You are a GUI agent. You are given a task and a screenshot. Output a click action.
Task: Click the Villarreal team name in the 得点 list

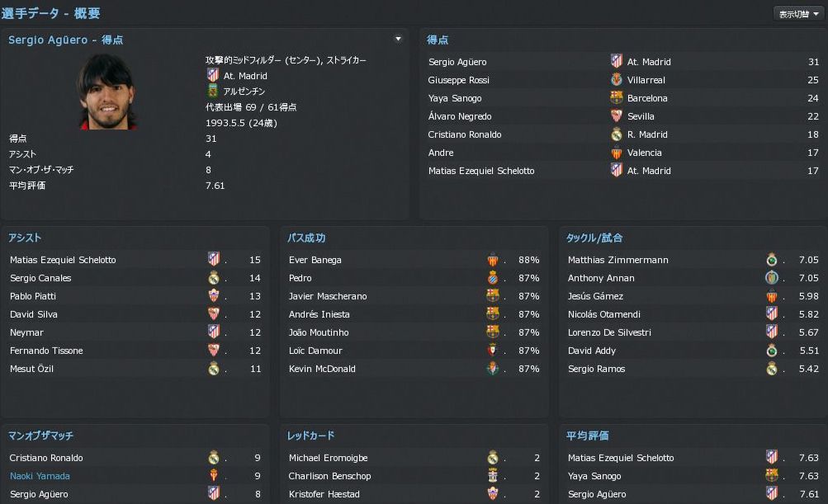click(x=646, y=80)
